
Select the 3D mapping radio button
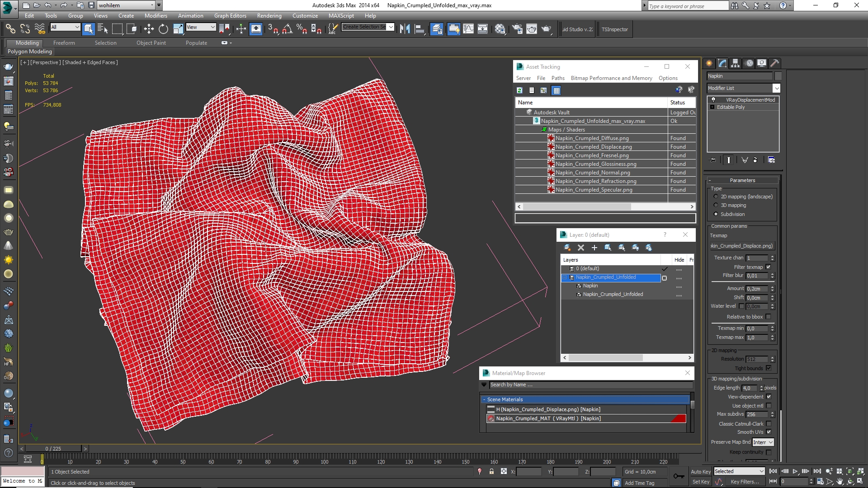(716, 205)
